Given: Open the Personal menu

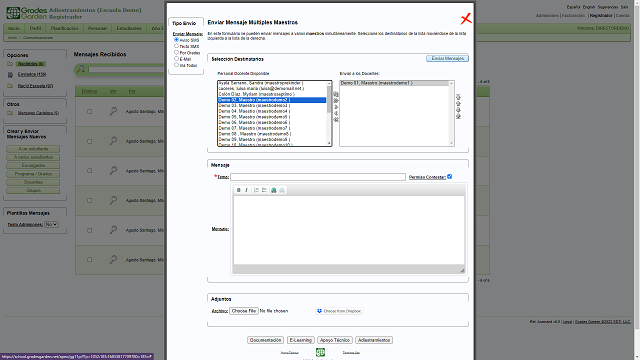Looking at the screenshot, I should tap(97, 29).
